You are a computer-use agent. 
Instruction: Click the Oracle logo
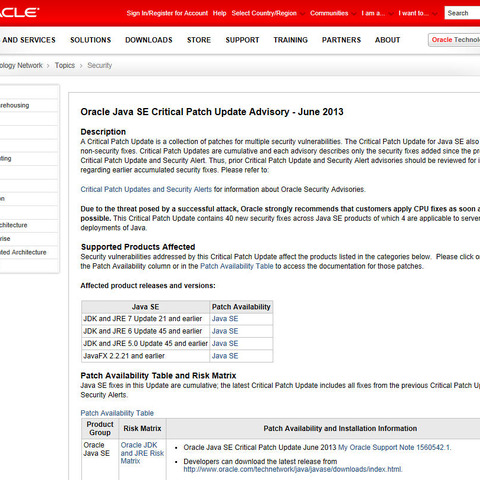click(19, 13)
